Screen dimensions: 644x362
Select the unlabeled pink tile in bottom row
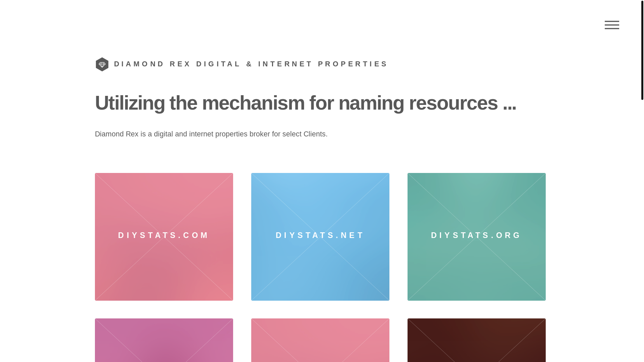[x=320, y=340]
